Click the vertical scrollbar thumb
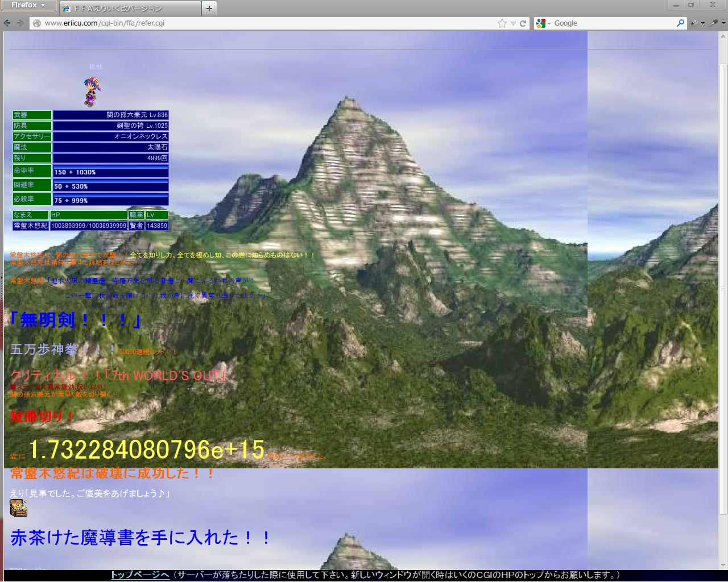The width and height of the screenshot is (728, 582). click(x=723, y=290)
